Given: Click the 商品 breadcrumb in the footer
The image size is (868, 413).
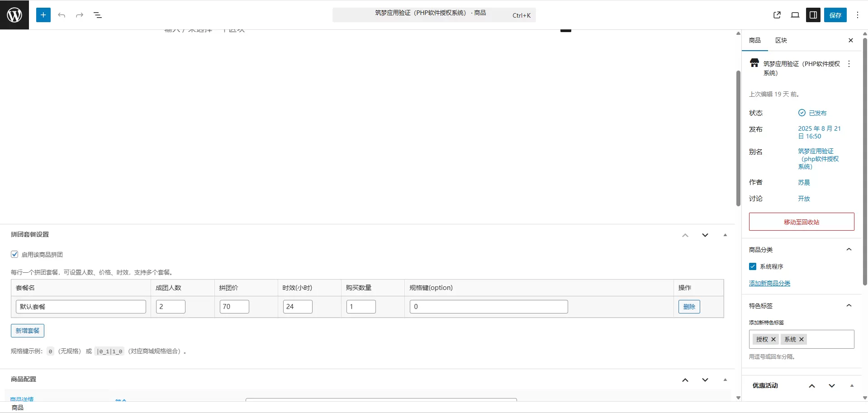Looking at the screenshot, I should tap(18, 408).
